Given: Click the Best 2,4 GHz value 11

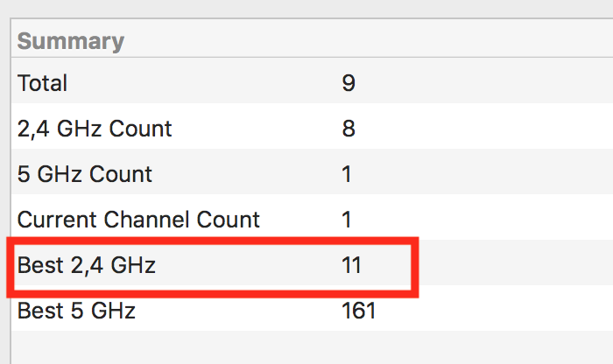Looking at the screenshot, I should click(351, 265).
